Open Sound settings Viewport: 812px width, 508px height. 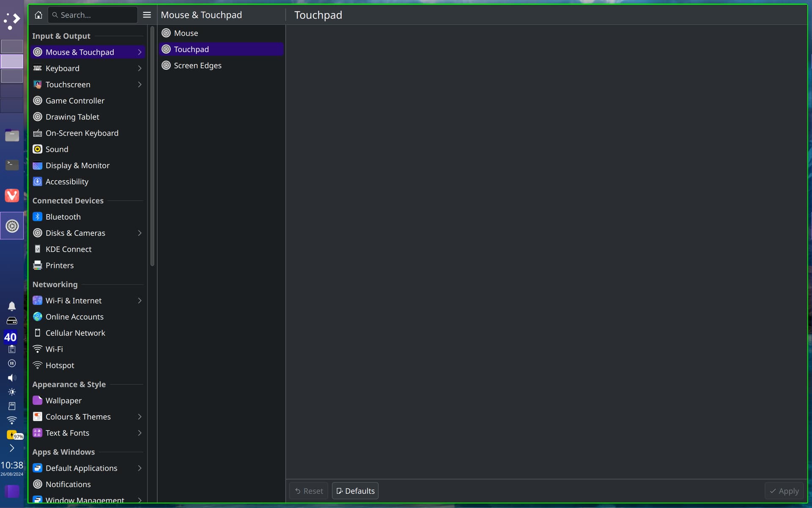88,149
